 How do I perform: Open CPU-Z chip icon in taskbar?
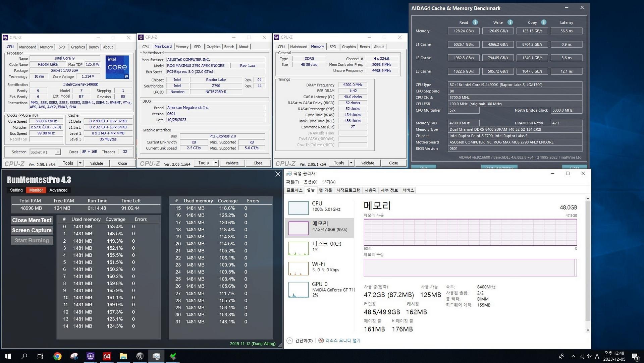[90, 356]
